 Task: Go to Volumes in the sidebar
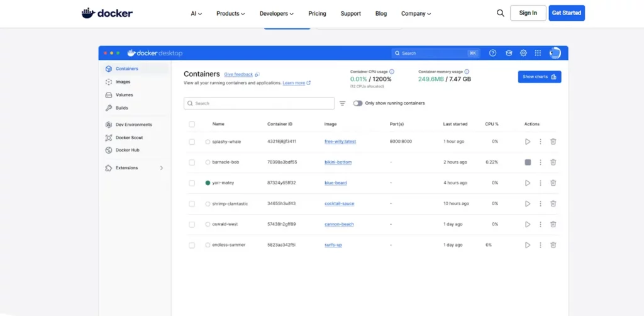pos(124,95)
